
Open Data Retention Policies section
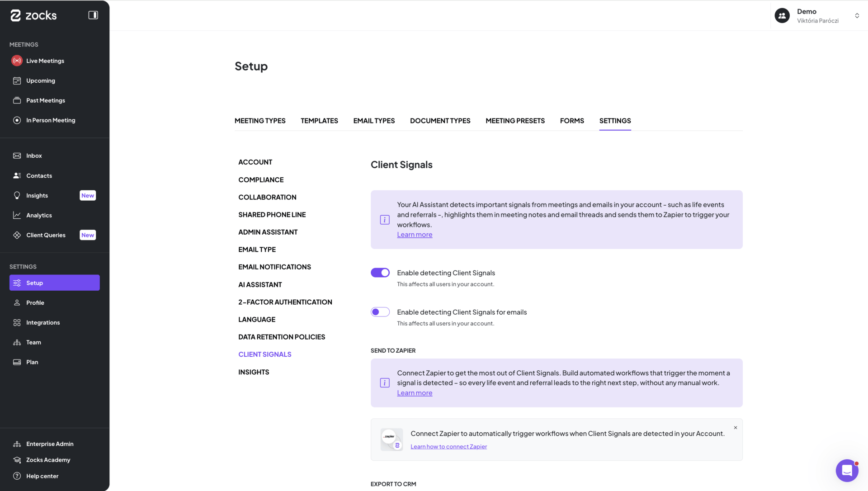[x=282, y=337]
